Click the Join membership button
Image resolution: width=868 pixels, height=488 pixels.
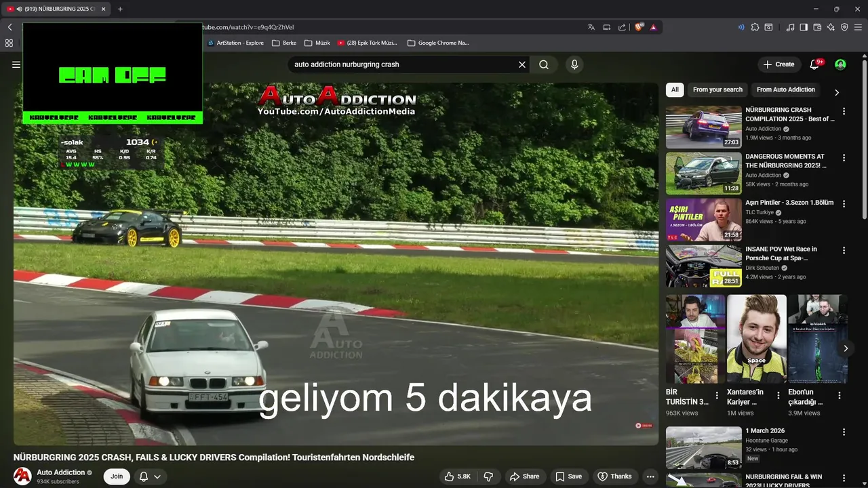pyautogui.click(x=117, y=476)
